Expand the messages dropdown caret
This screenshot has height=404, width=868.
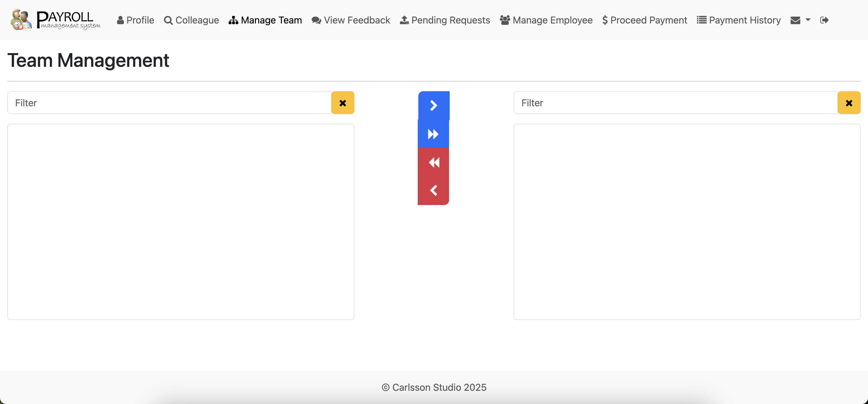808,20
